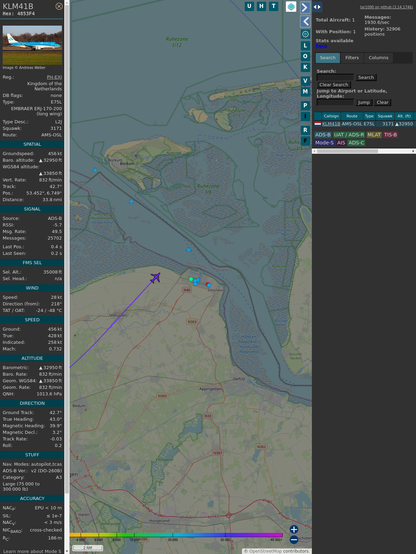Click the U map toggle button
Image resolution: width=416 pixels, height=554 pixels.
click(249, 6)
